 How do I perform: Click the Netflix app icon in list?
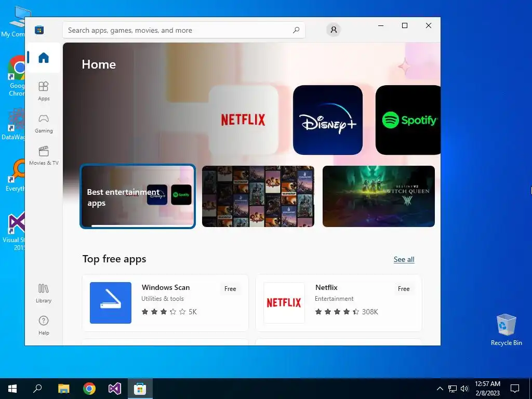pyautogui.click(x=284, y=303)
